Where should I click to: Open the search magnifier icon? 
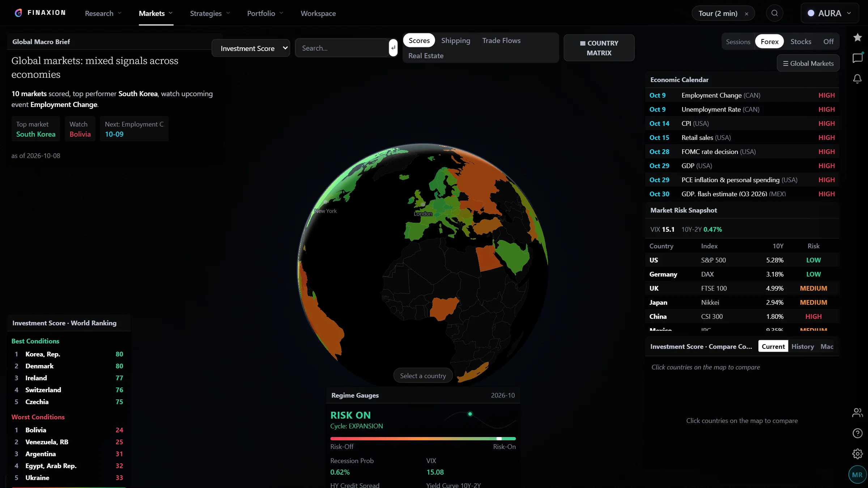point(774,13)
